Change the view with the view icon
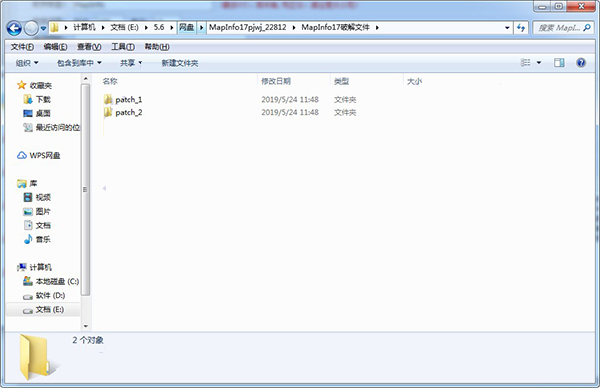Image resolution: width=600 pixels, height=388 pixels. (x=526, y=63)
